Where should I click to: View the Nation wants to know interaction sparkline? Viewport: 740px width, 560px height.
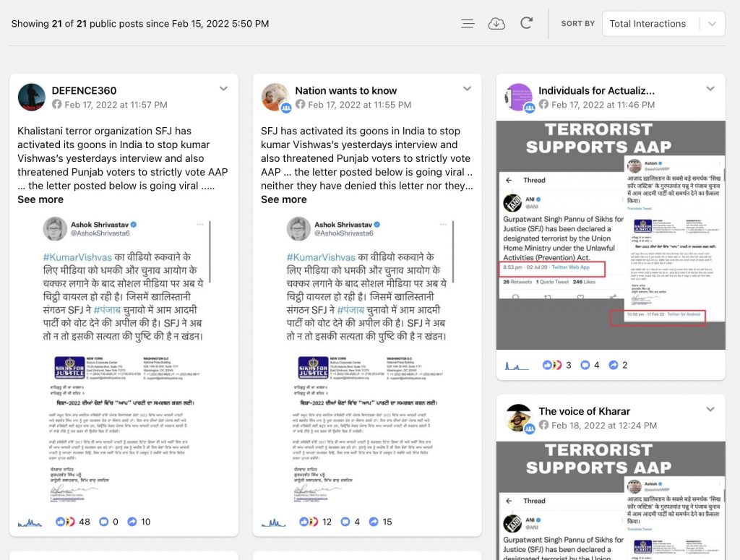click(273, 522)
